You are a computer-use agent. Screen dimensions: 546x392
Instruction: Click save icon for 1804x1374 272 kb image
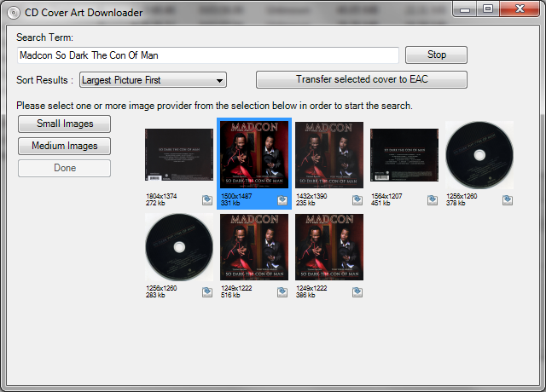click(x=207, y=200)
